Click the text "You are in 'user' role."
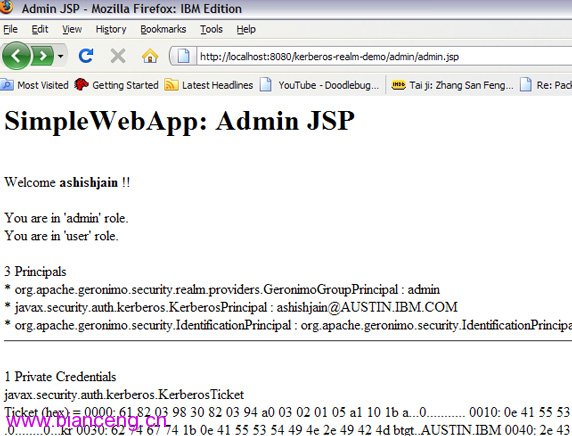The width and height of the screenshot is (572, 436). 61,236
